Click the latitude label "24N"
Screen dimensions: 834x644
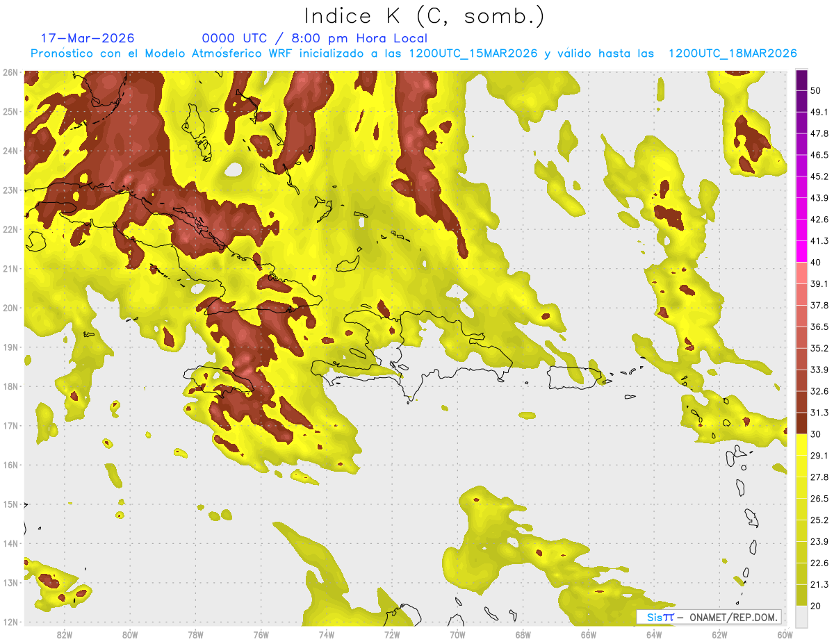tap(10, 151)
